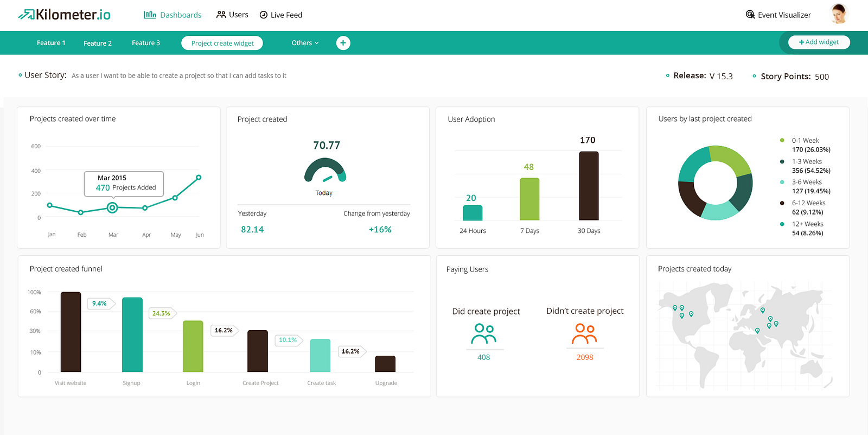Click the Users people icon in navbar

221,15
